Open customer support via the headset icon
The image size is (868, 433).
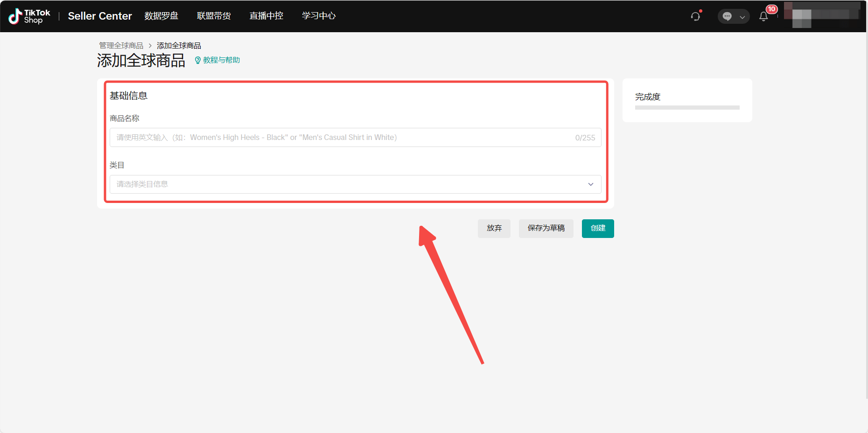point(695,16)
